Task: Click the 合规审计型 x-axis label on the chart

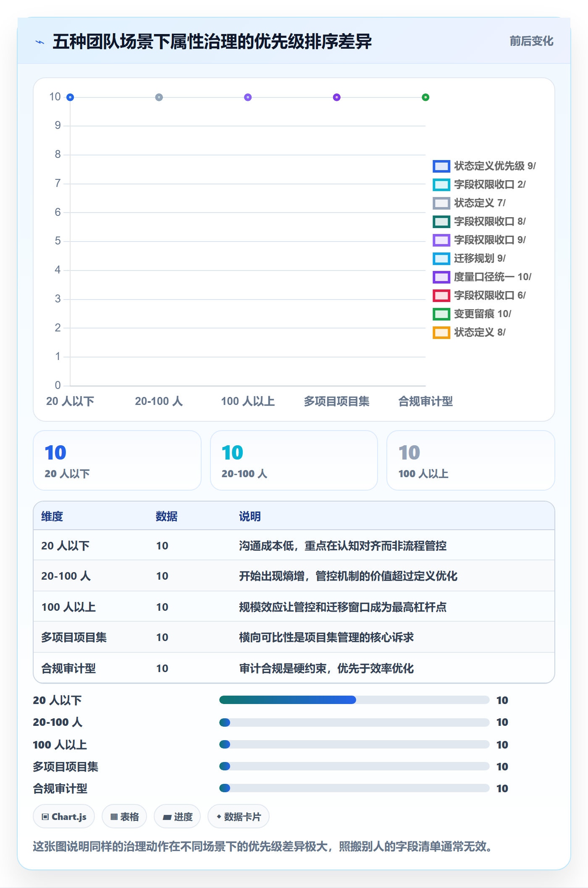Action: (425, 401)
